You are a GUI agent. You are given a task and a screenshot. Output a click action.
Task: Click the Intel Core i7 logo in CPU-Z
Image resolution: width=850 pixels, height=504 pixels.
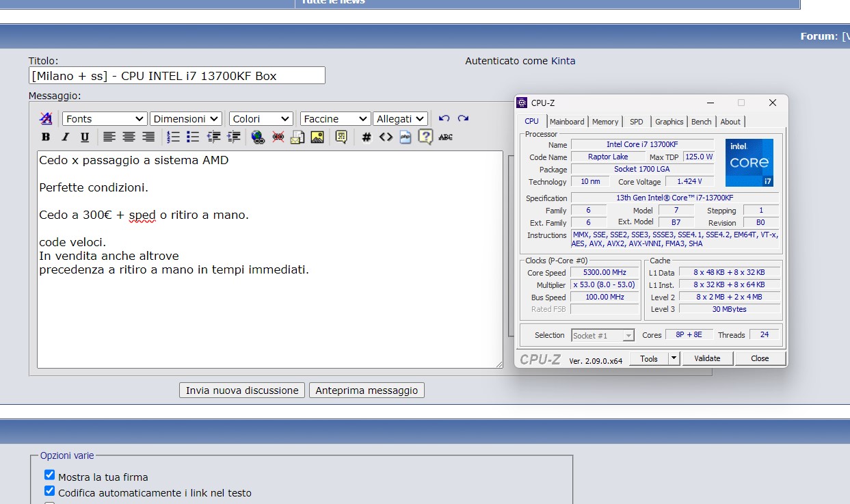click(749, 163)
